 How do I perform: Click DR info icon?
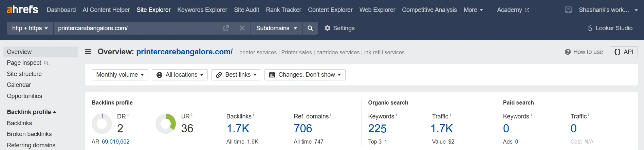pos(128,115)
